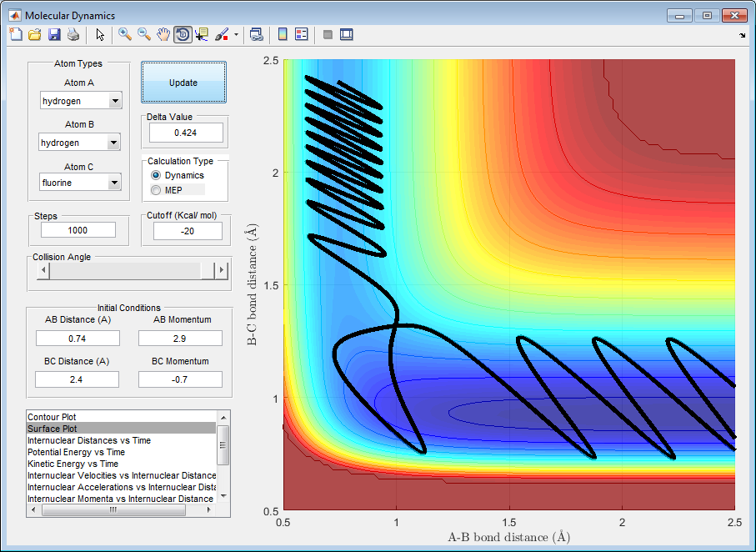756x552 pixels.
Task: Select the Data Cursor tool
Action: click(x=202, y=34)
